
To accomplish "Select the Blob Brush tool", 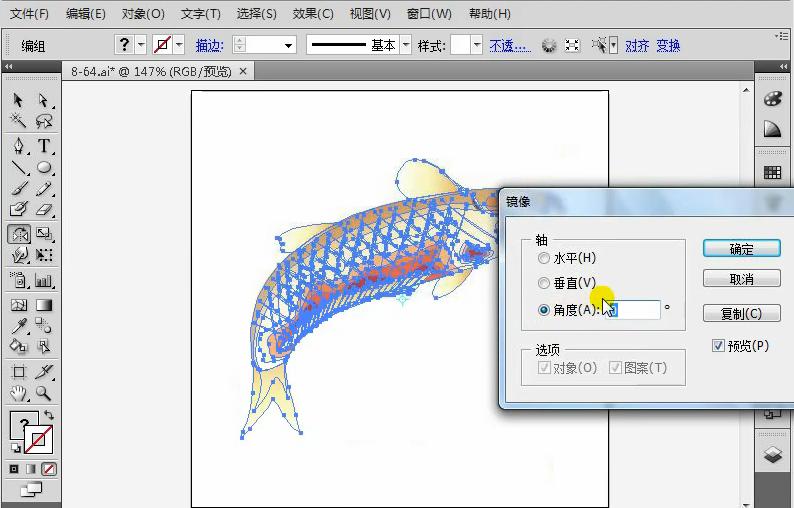I will (18, 209).
